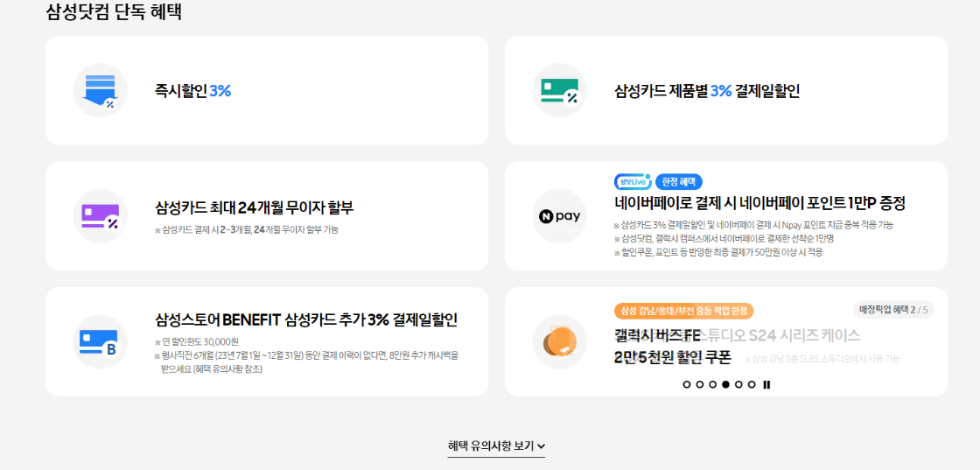Open the 즉시할인 3% benefit text
Viewport: 980px width, 470px height.
193,91
